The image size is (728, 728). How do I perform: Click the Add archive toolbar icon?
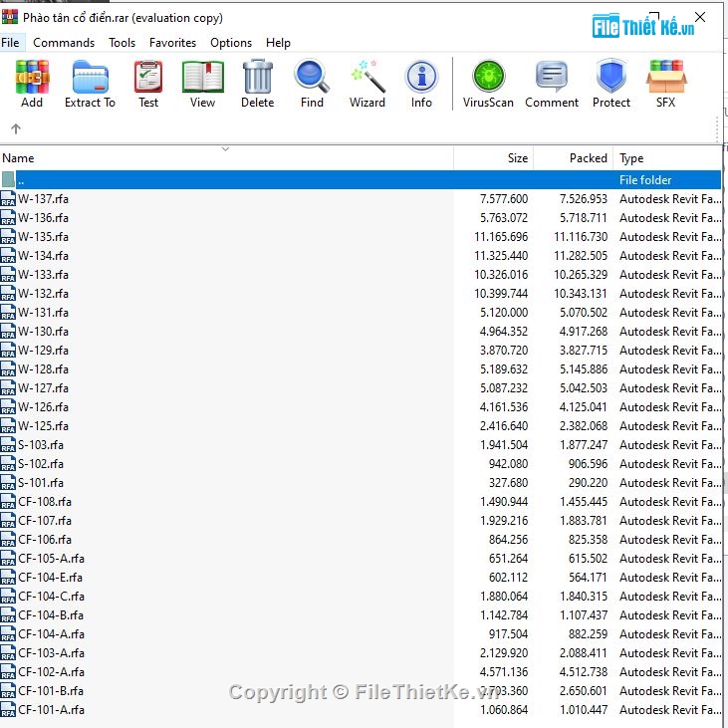32,77
